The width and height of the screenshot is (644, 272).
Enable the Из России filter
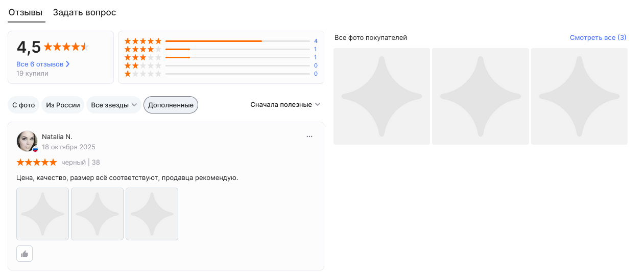click(63, 105)
